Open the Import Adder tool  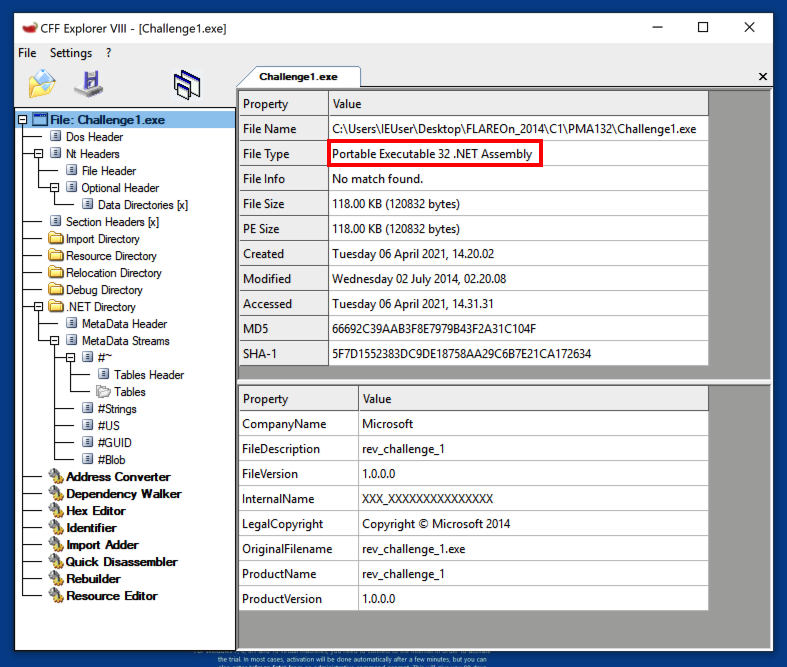click(x=102, y=545)
